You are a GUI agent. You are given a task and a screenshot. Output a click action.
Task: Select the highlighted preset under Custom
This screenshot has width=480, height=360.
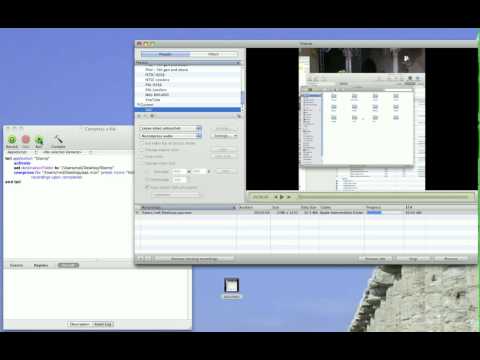coord(188,110)
